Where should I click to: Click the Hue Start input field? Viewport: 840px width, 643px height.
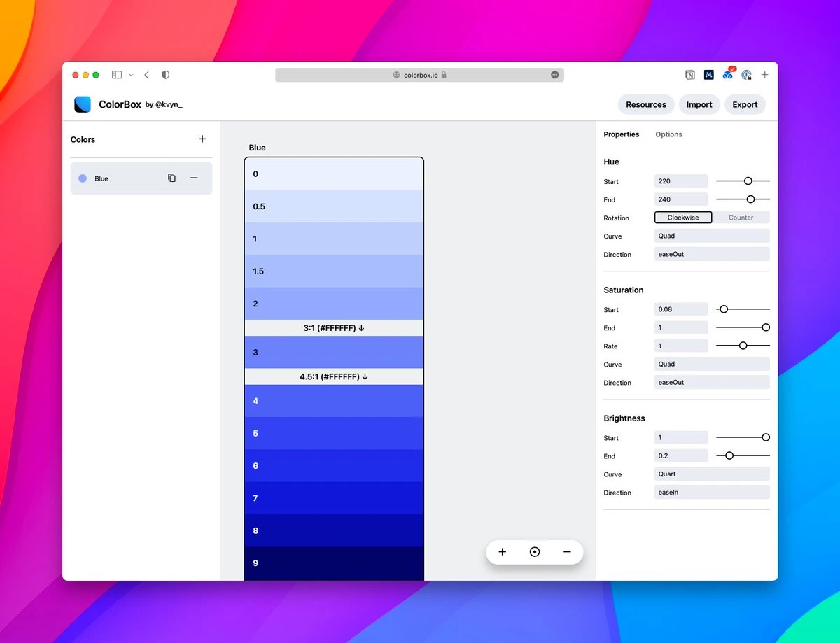tap(681, 181)
